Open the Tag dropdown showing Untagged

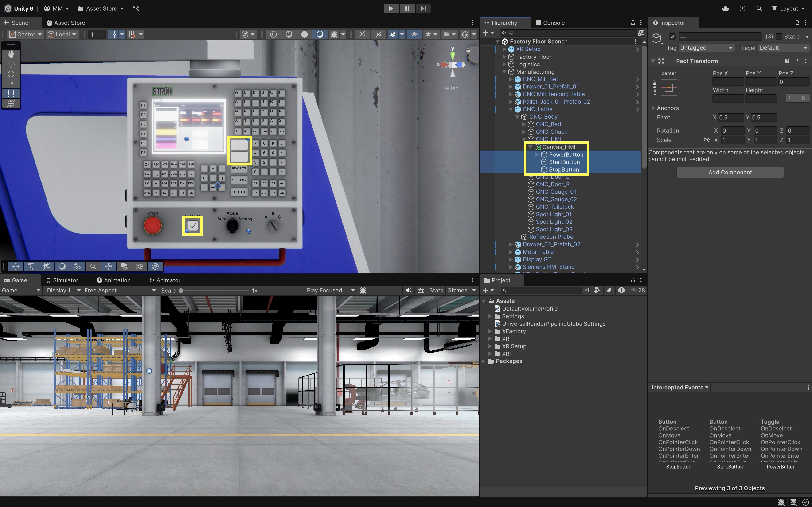(706, 48)
